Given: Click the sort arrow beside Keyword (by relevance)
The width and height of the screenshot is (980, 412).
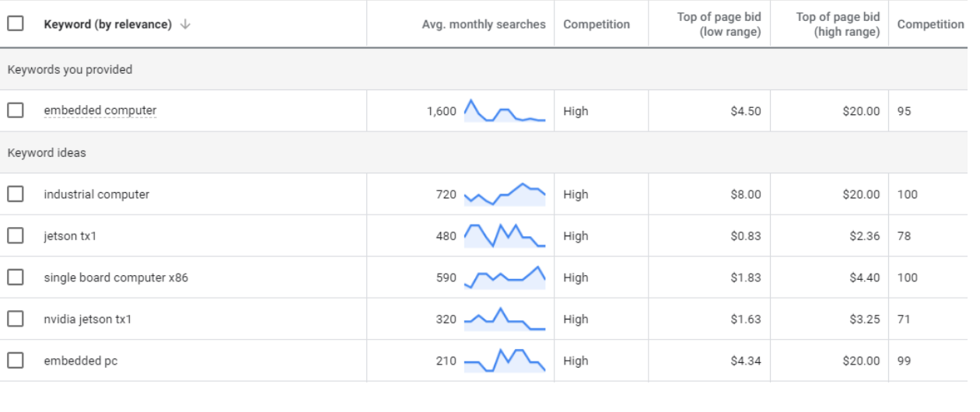Looking at the screenshot, I should click(185, 24).
